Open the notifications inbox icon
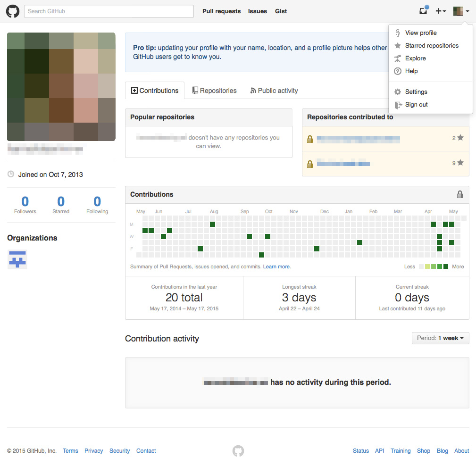476x474 pixels. (x=423, y=11)
